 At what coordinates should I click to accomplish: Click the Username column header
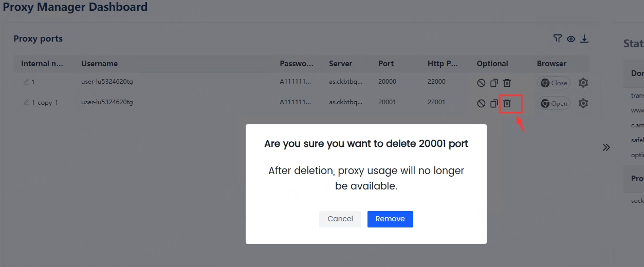[99, 64]
